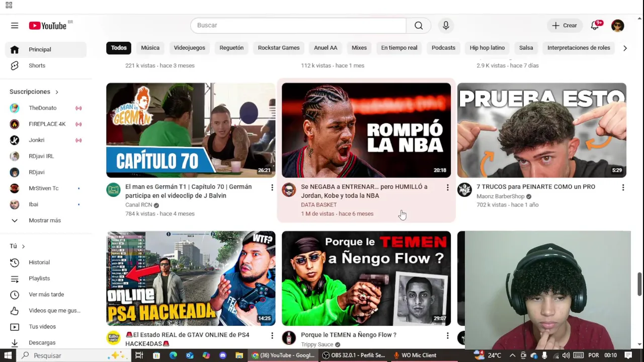Open options menu for GTAV ONLINE de PS4 video
This screenshot has height=362, width=644.
(272, 335)
